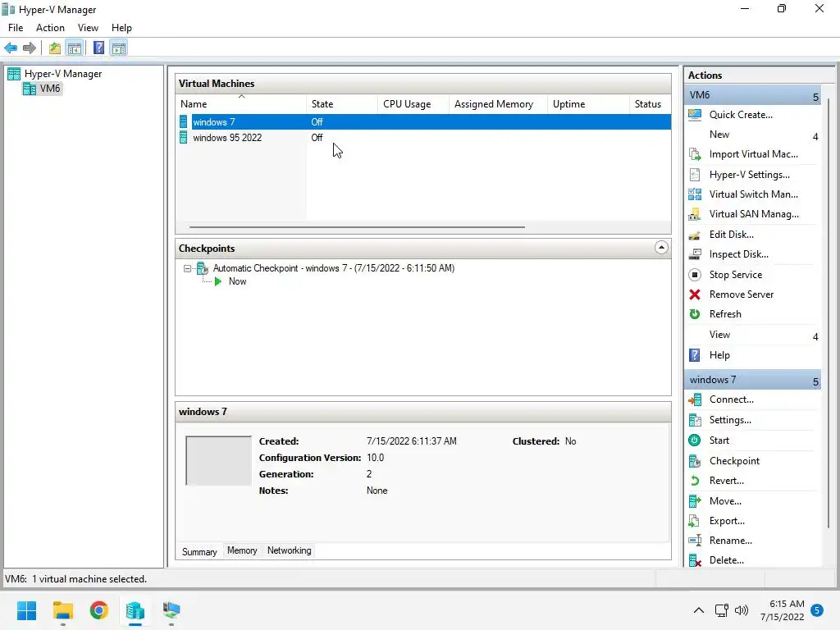Click the Checkpoint action icon

pos(695,461)
